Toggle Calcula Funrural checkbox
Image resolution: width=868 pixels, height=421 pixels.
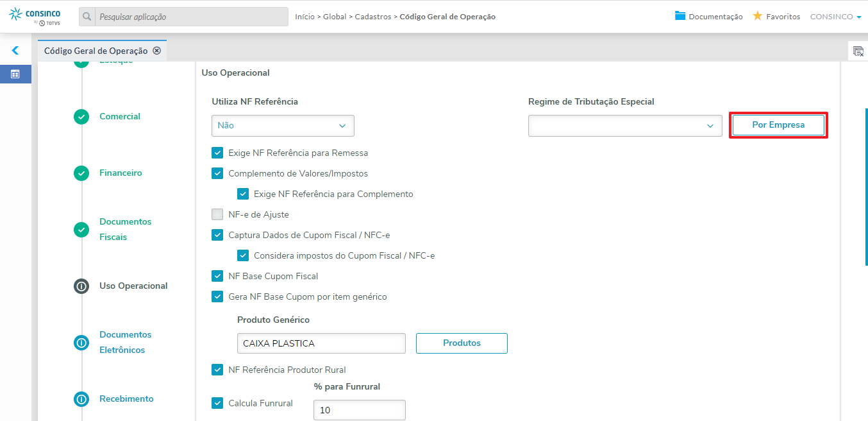pyautogui.click(x=217, y=403)
